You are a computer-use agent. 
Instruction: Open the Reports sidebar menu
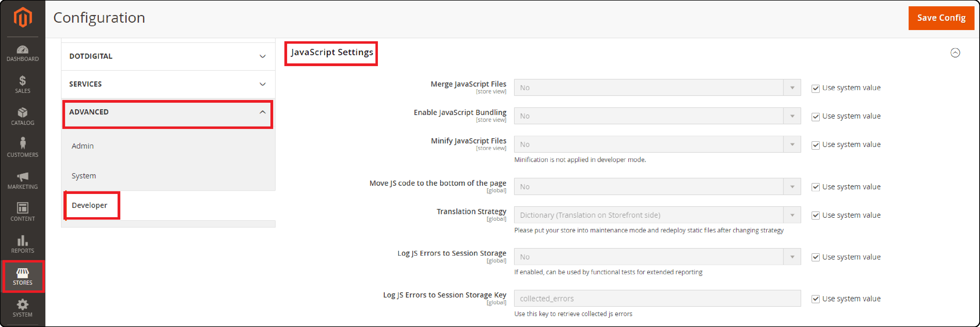coord(22,244)
